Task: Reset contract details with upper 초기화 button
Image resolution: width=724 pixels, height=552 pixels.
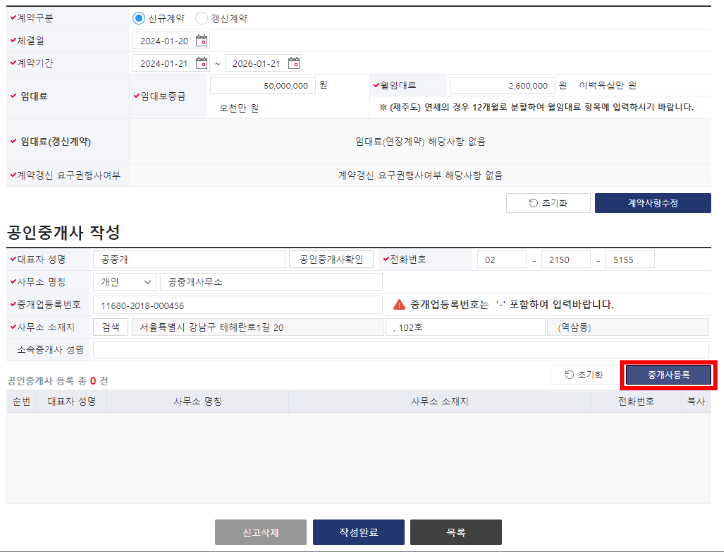Action: 548,203
